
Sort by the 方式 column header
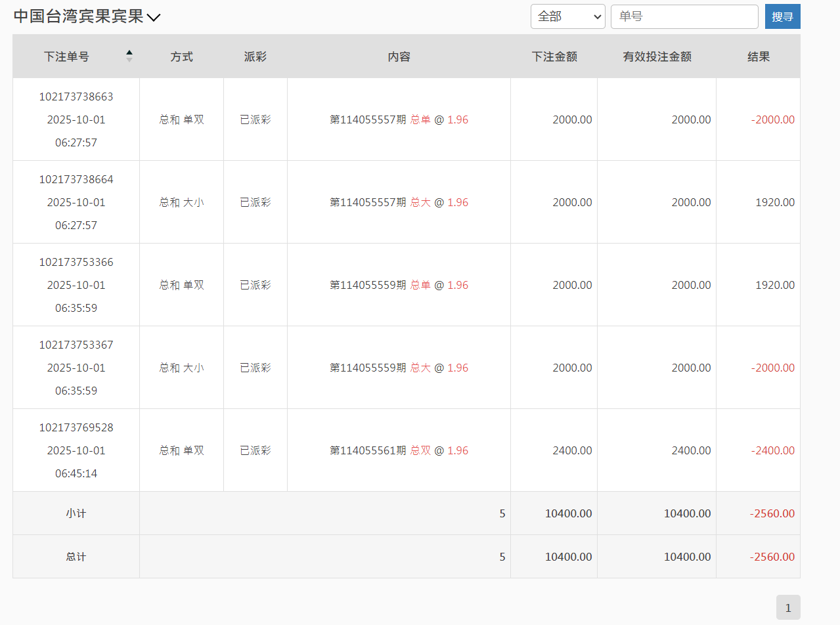click(181, 56)
